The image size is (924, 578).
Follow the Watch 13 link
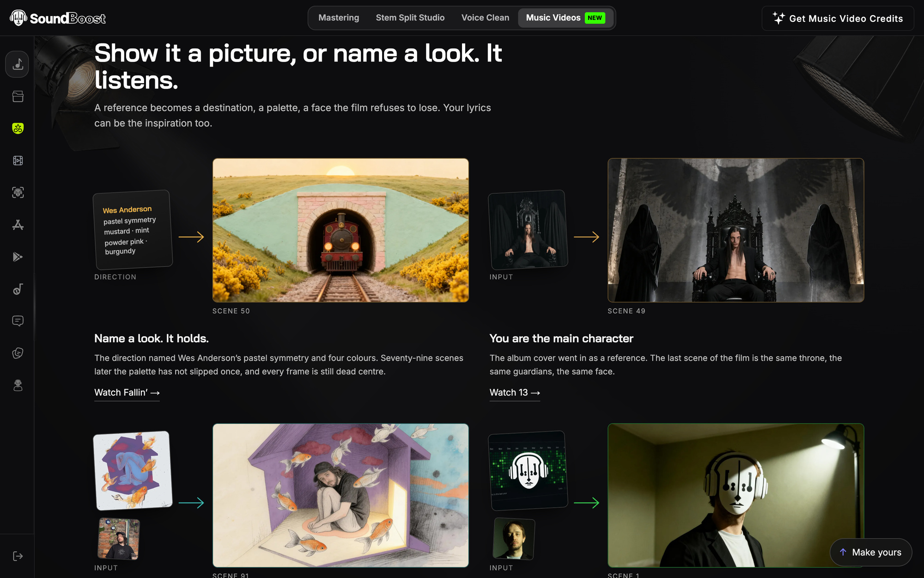point(515,393)
